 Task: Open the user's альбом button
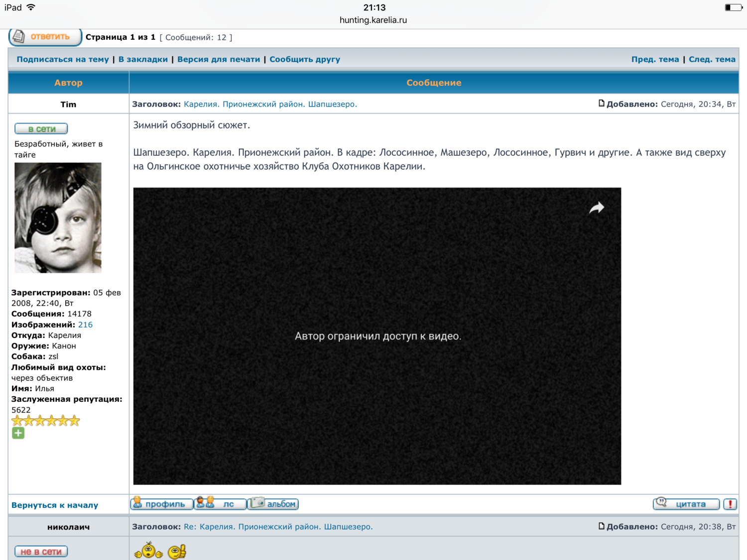pyautogui.click(x=273, y=504)
